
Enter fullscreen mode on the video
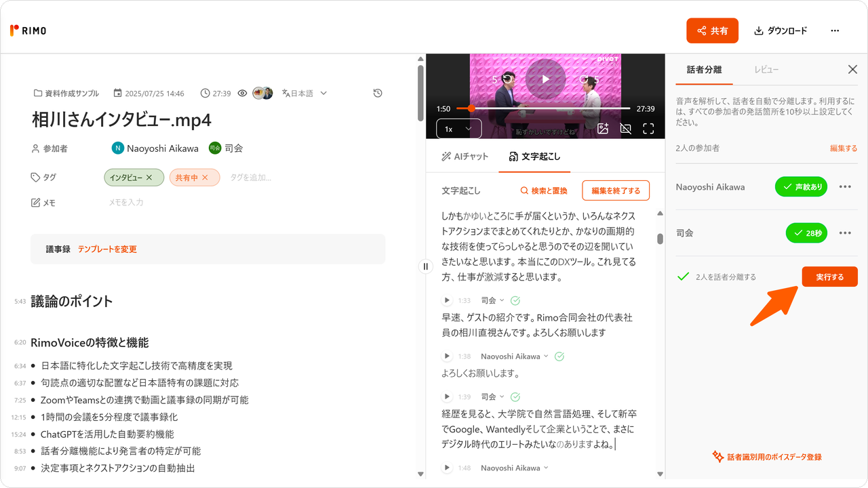[648, 128]
